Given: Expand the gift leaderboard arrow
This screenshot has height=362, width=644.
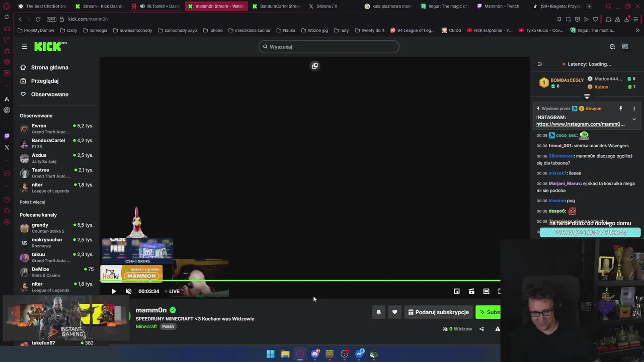Looking at the screenshot, I should coord(587,96).
